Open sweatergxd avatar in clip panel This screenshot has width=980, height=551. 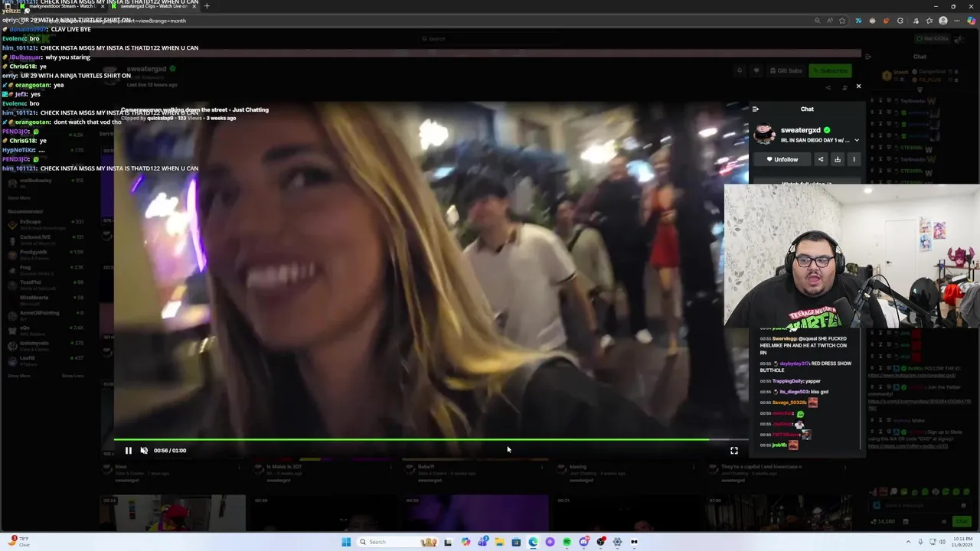(764, 135)
